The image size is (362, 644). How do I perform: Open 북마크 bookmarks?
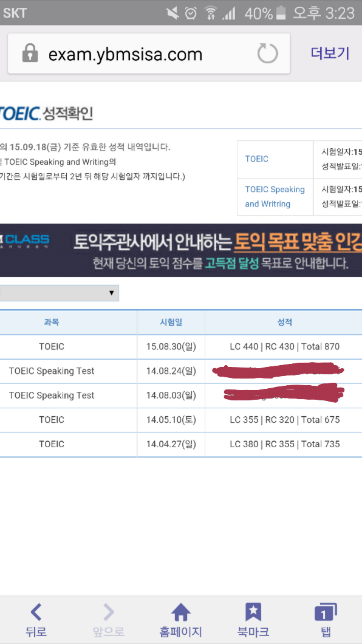click(253, 620)
